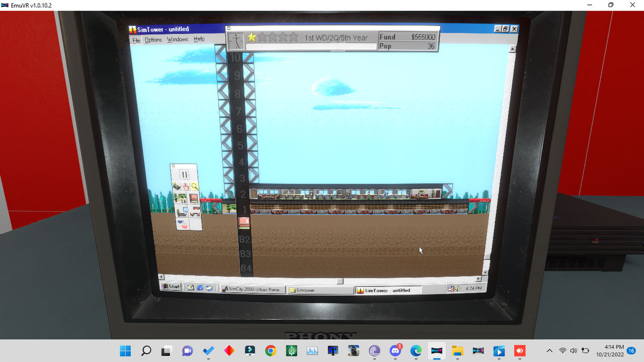The width and height of the screenshot is (644, 362).
Task: Open the Windows menu
Action: coord(178,39)
